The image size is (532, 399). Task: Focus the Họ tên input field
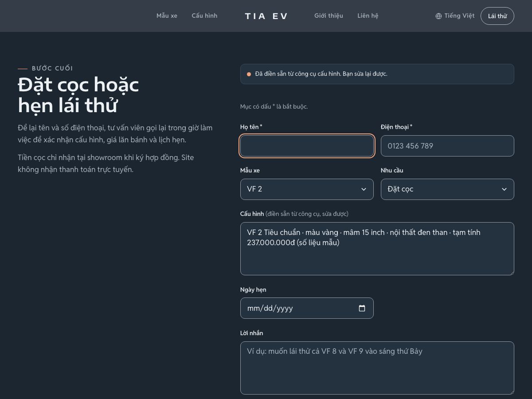pyautogui.click(x=307, y=146)
